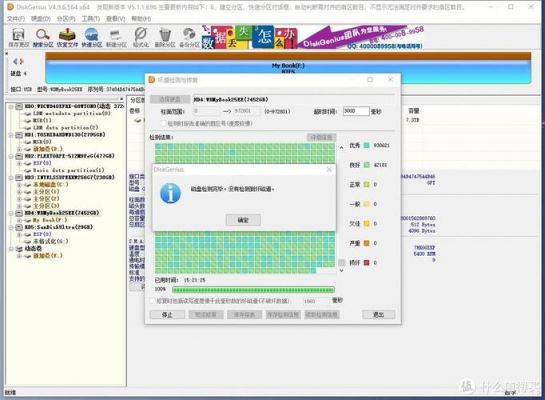The width and height of the screenshot is (545, 400).
Task: Click the blue info icon in the message box
Action: click(x=170, y=193)
